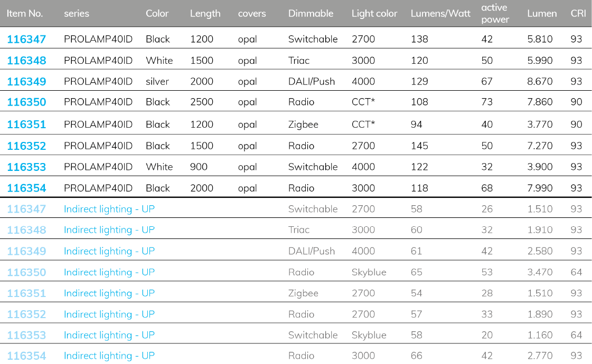Click the covers column header

(252, 14)
